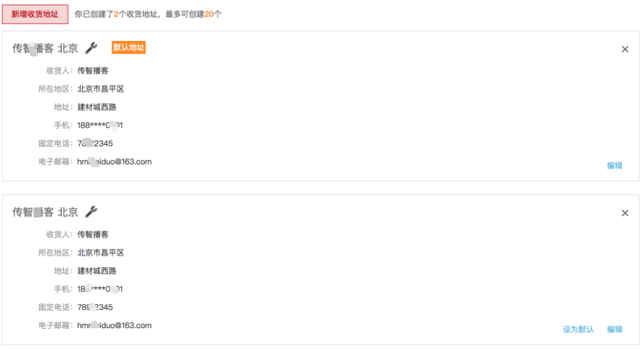Click recipient name 传智播客 in second card
Image resolution: width=644 pixels, height=351 pixels.
[x=93, y=234]
